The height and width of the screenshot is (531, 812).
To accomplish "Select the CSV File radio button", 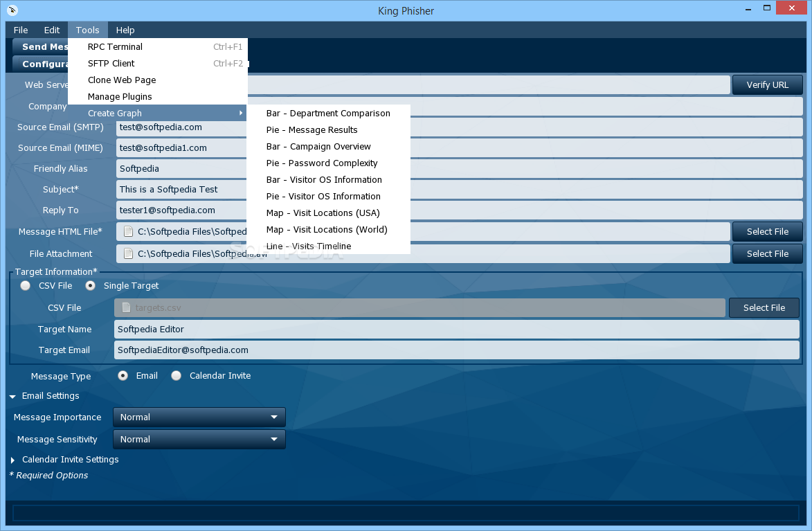I will (x=25, y=285).
